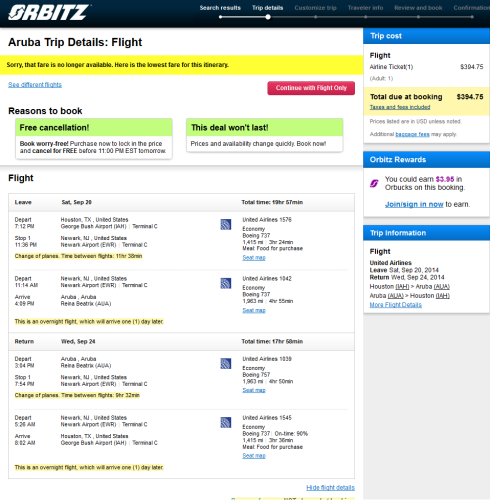Click United Airlines logo beside flight 1576

[226, 224]
